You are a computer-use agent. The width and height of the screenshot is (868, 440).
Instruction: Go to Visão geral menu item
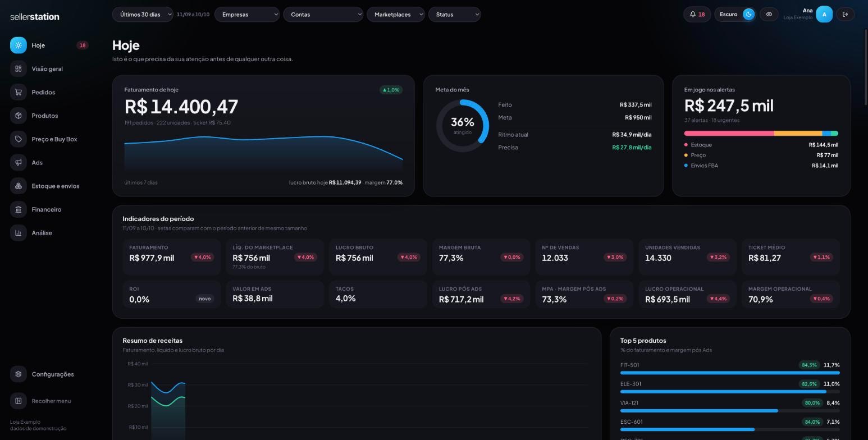pos(47,69)
